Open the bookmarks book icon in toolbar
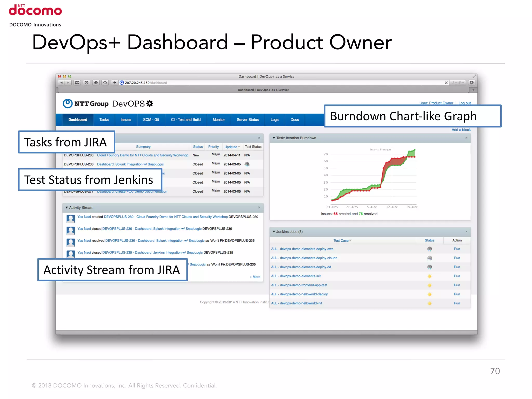 (x=77, y=83)
